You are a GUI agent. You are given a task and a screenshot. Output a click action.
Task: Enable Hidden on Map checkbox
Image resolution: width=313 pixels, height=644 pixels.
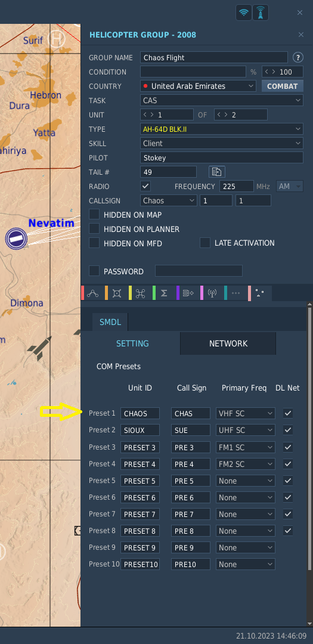point(94,215)
